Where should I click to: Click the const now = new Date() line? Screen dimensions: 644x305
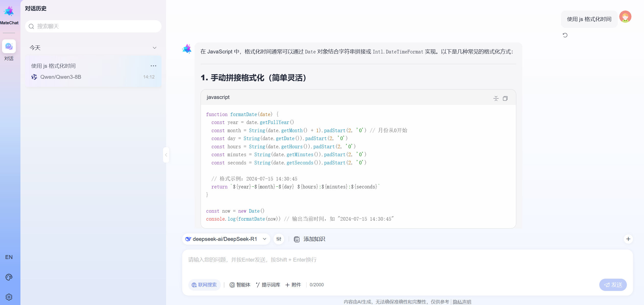[235, 211]
